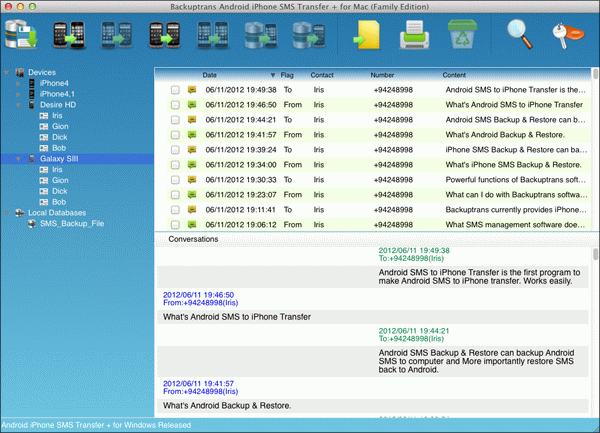Collapse the Galaxy SIII device node
600x433 pixels.
click(x=18, y=159)
